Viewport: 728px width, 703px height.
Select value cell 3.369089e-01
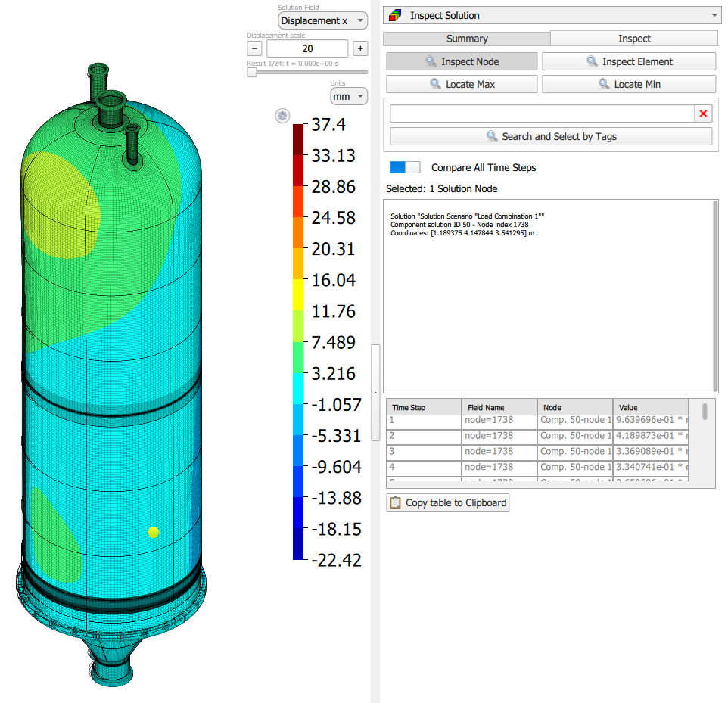click(x=651, y=451)
